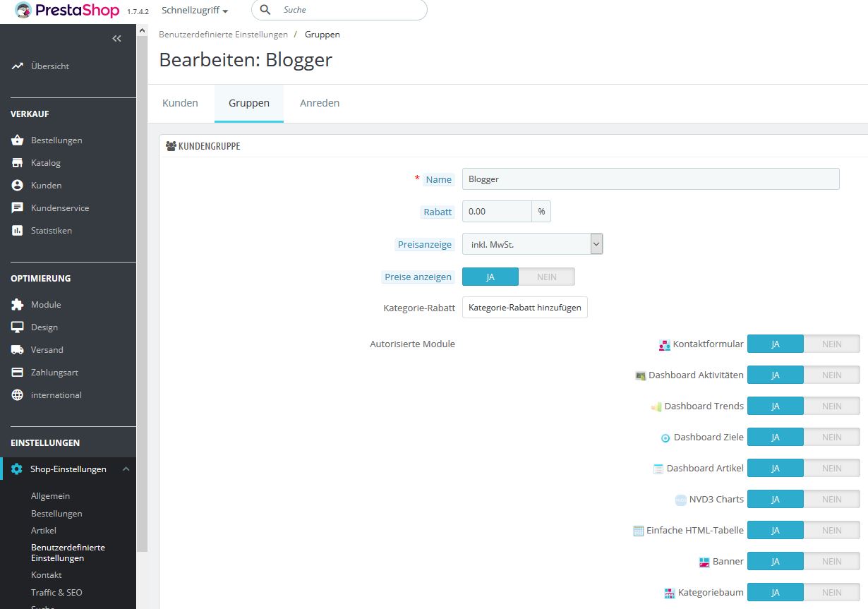The image size is (868, 609).
Task: Click the Rabatt value field
Action: pyautogui.click(x=497, y=212)
